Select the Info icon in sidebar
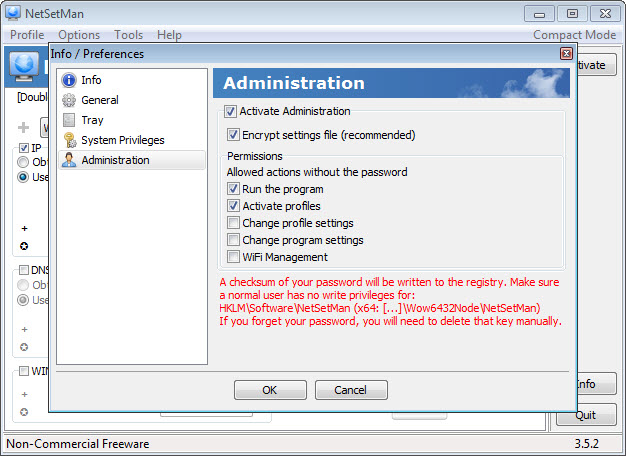The height and width of the screenshot is (456, 626). click(x=69, y=80)
